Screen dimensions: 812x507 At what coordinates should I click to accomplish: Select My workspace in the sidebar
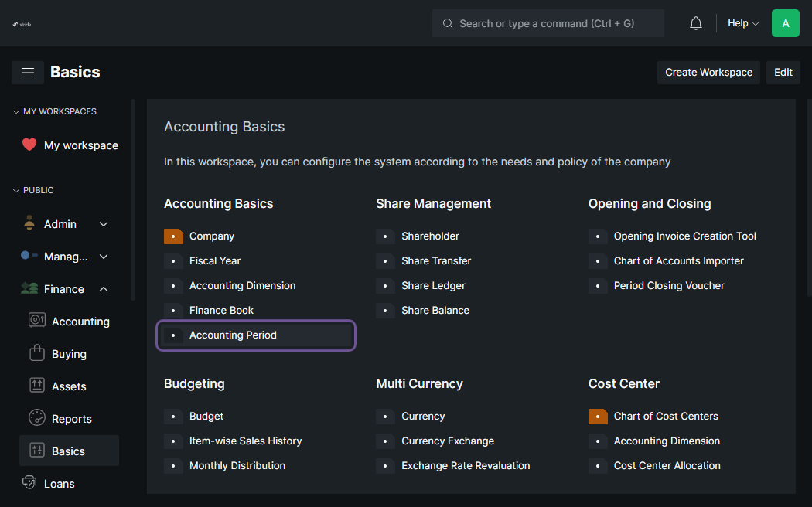point(80,145)
